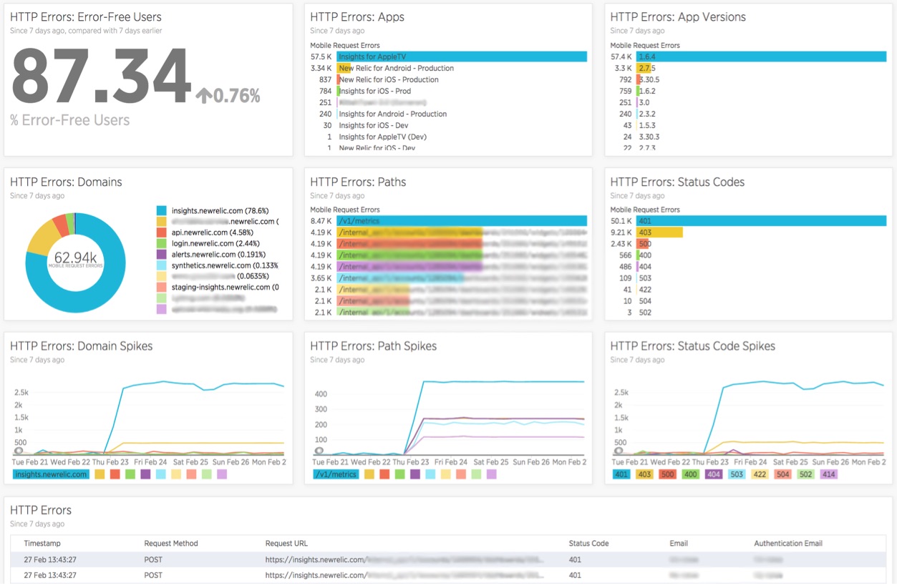The width and height of the screenshot is (897, 588).
Task: Click the 500 bar in Status Codes widget
Action: [643, 244]
